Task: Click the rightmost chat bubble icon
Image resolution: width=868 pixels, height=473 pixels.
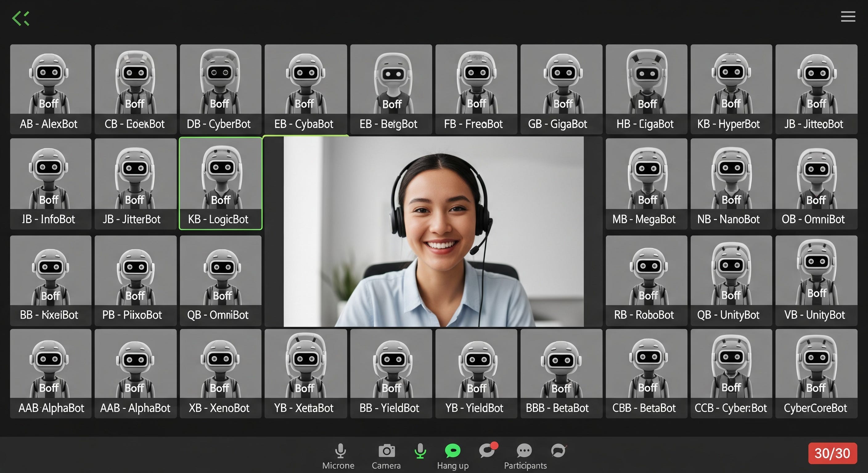Action: click(558, 451)
